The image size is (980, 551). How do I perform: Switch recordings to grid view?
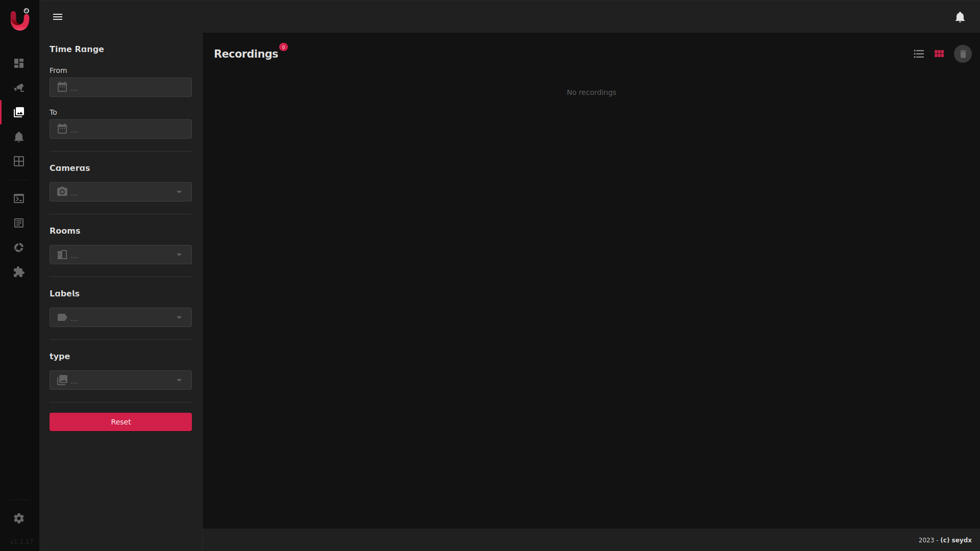(940, 54)
